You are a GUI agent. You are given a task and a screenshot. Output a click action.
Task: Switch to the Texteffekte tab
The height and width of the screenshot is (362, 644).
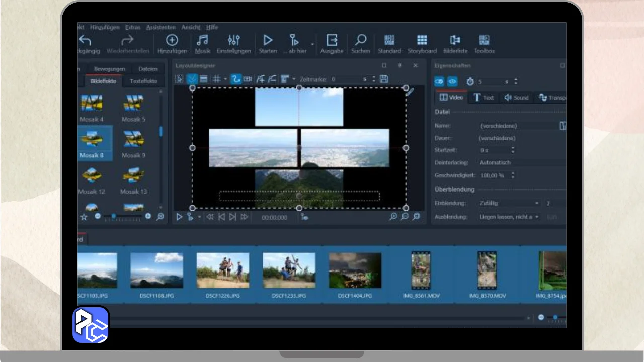[x=143, y=81]
